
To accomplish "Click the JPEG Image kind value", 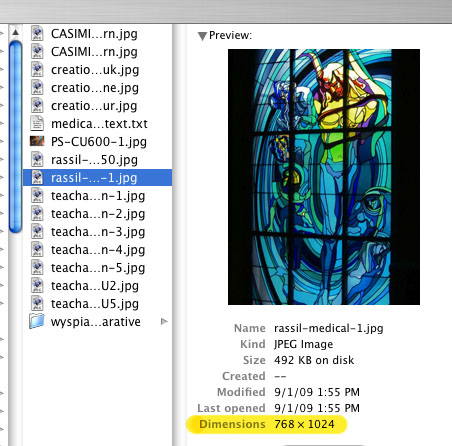I will click(x=303, y=344).
